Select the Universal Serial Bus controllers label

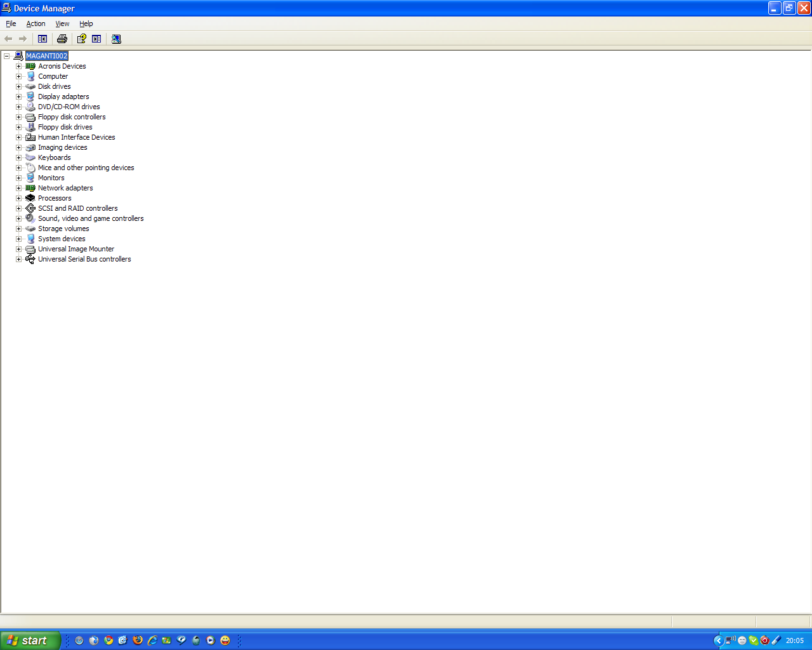tap(84, 259)
